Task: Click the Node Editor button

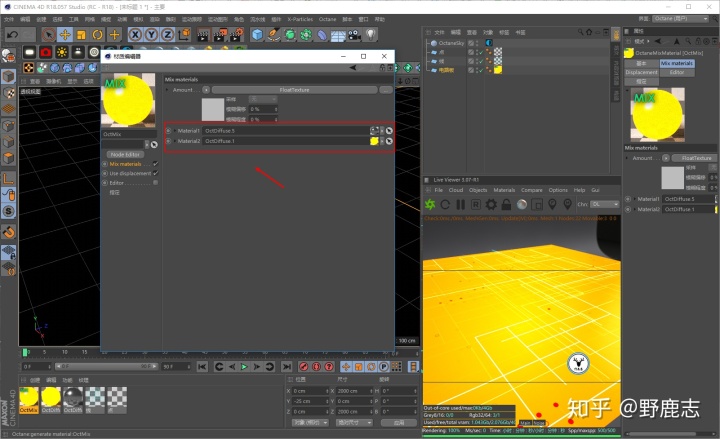Action: tap(125, 155)
